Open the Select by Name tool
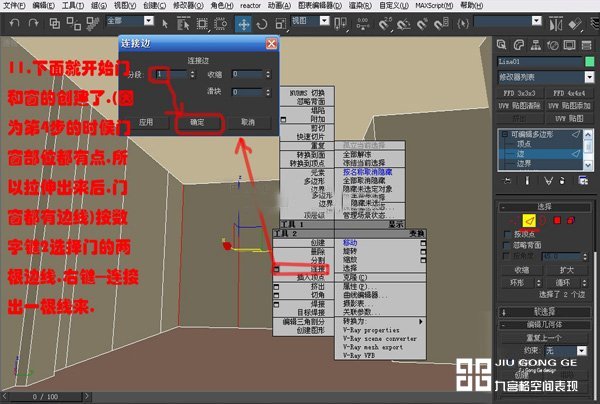 [x=183, y=24]
